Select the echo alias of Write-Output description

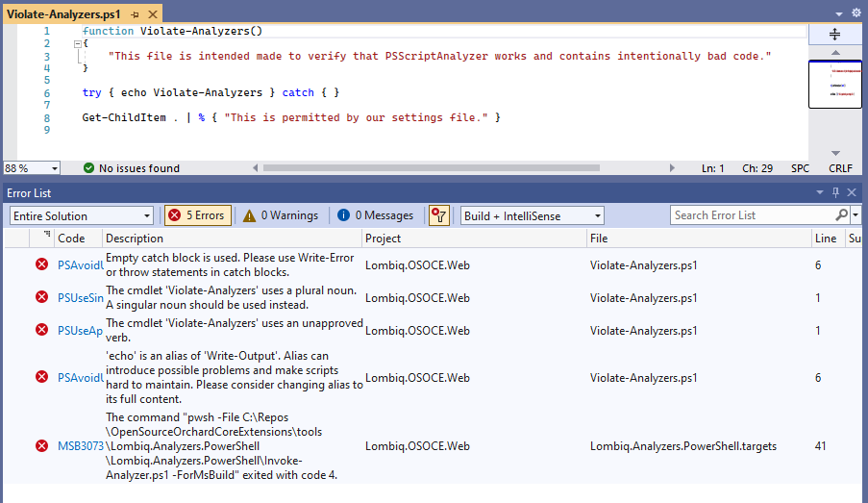pos(235,377)
